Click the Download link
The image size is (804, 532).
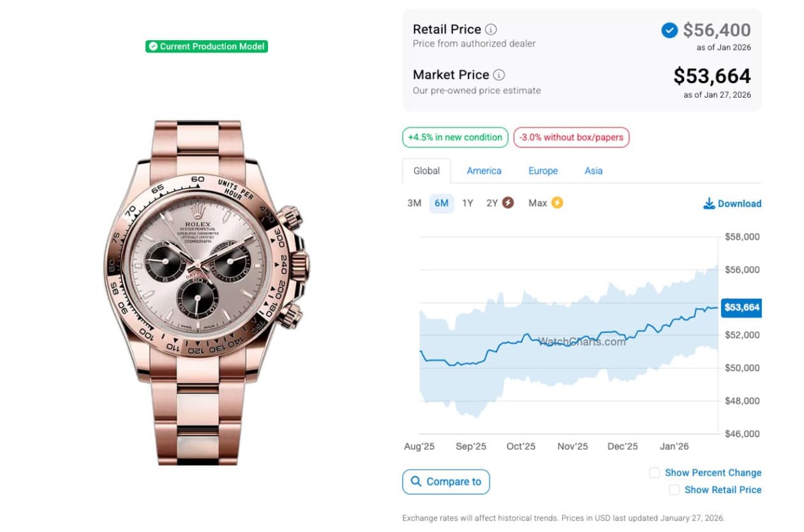point(739,204)
